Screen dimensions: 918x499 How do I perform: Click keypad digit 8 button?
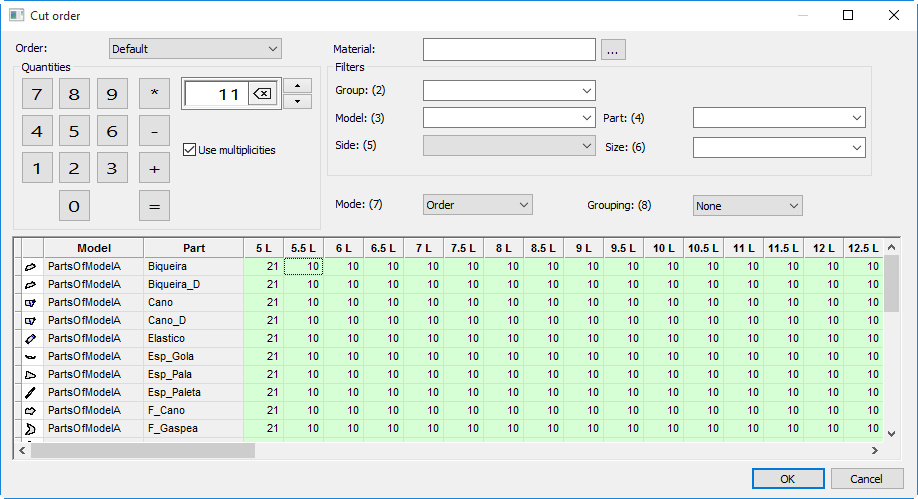pyautogui.click(x=74, y=94)
